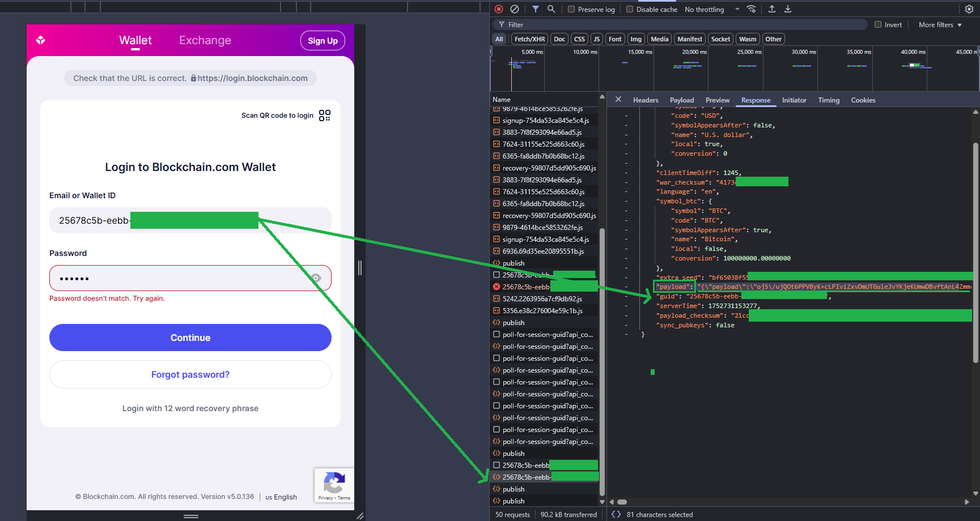Switch to the Preview tab
The image size is (980, 521).
718,100
